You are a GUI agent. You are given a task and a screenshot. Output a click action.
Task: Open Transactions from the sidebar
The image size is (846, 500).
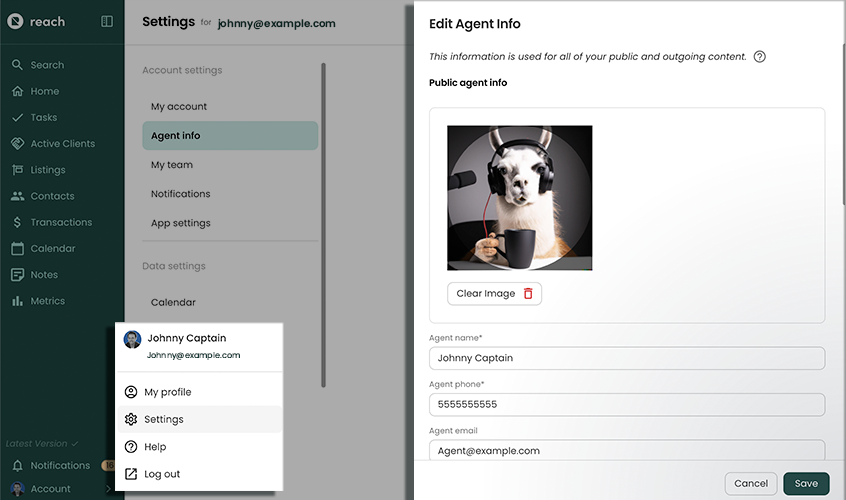60,222
